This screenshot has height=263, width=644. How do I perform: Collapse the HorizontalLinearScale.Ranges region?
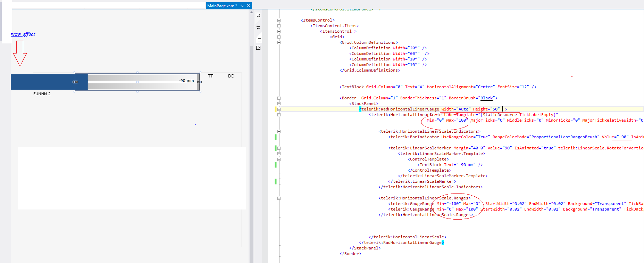click(279, 198)
